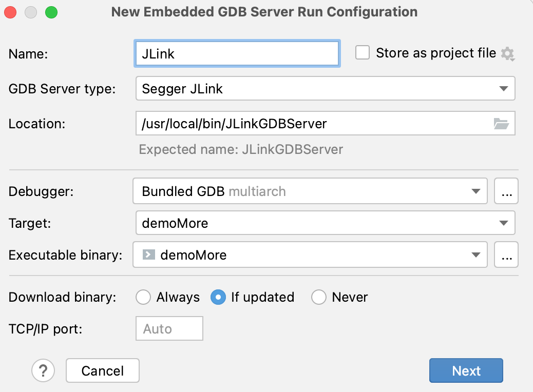Open the Bundled GDB debugger dropdown
The image size is (533, 392).
pos(477,191)
